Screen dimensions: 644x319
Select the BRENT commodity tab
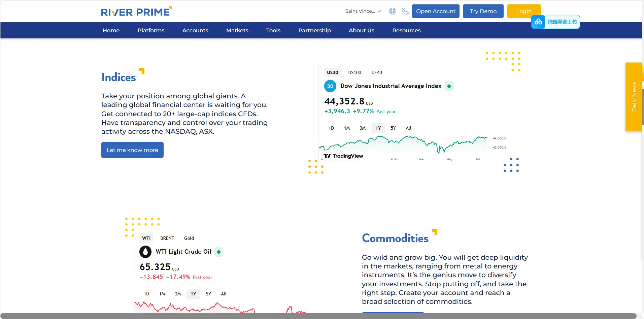pyautogui.click(x=167, y=238)
